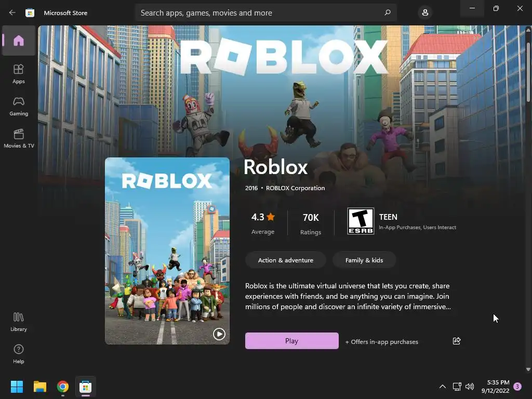Click the ESRB Teen rating badge
Viewport: 532px width, 399px height.
click(361, 221)
